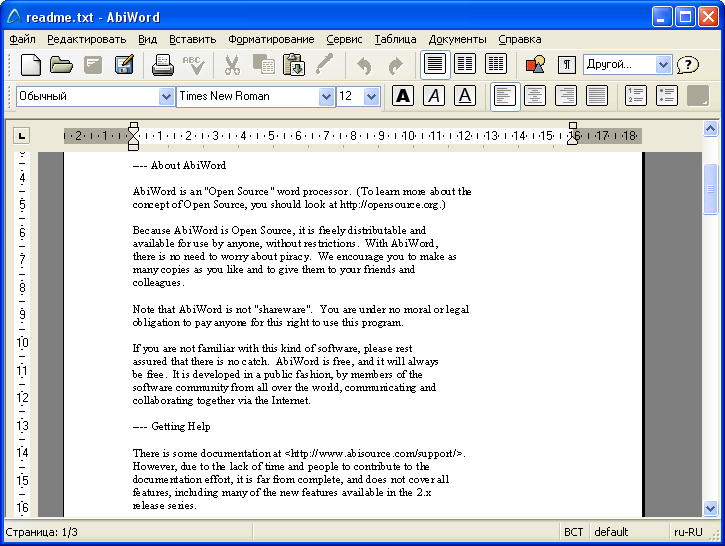Set single column layout

[x=434, y=64]
